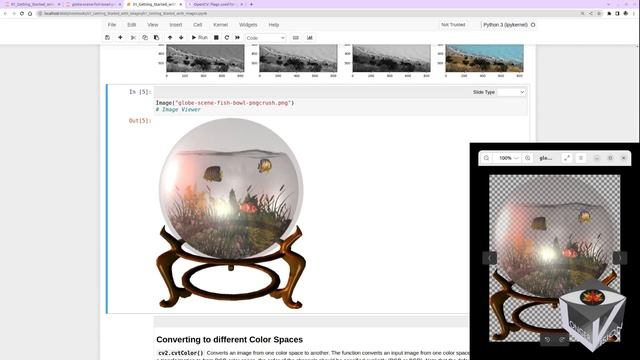Restart the kernel with the circular arrow
The height and width of the screenshot is (360, 640).
tap(227, 38)
